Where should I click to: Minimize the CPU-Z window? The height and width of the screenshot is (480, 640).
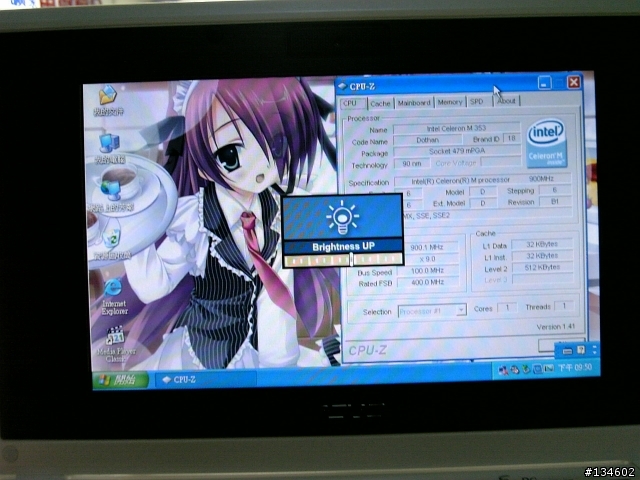[544, 83]
